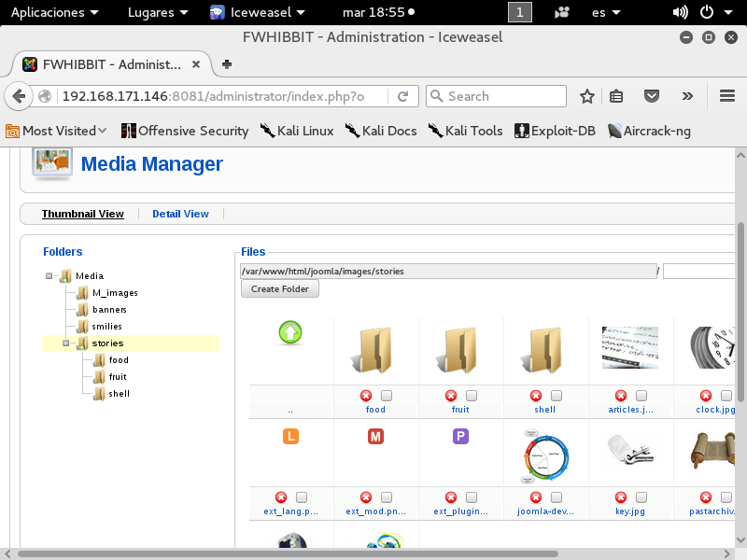
Task: Click the red delete icon for shell folder
Action: [x=536, y=396]
